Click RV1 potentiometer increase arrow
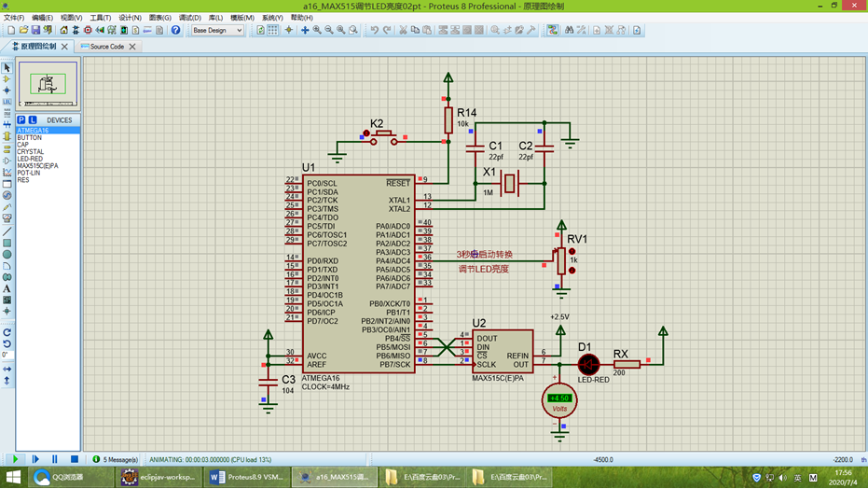Viewport: 868px width, 489px height. (572, 251)
